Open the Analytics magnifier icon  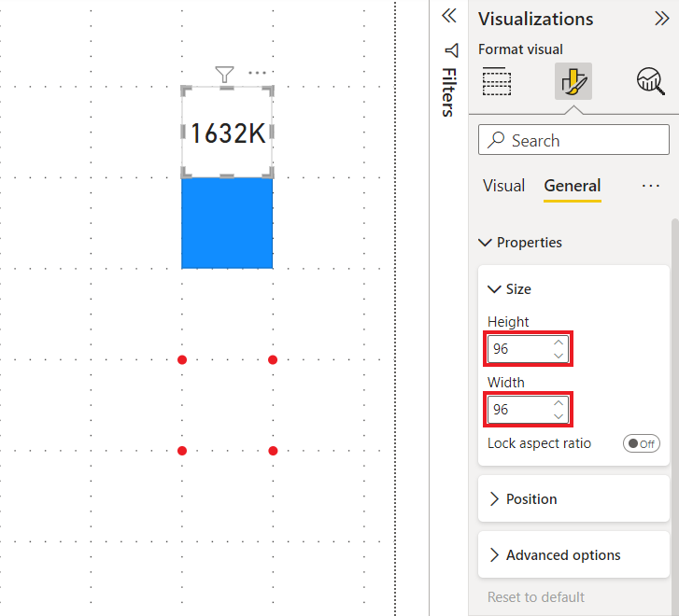(x=649, y=82)
